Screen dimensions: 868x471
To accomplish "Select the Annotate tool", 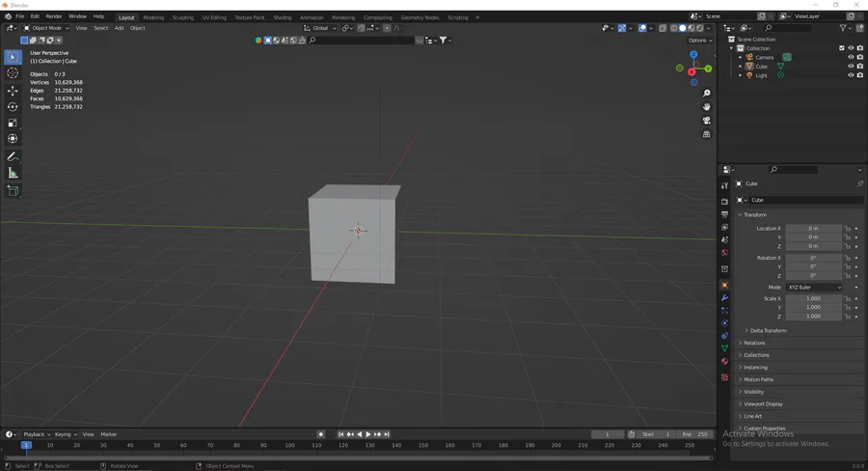I will point(13,156).
